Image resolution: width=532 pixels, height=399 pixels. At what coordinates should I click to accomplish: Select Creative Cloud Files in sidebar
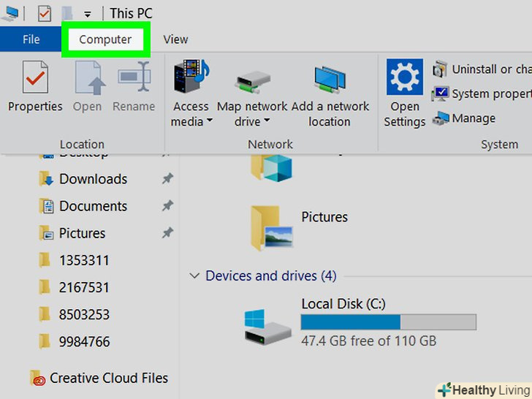tap(99, 378)
